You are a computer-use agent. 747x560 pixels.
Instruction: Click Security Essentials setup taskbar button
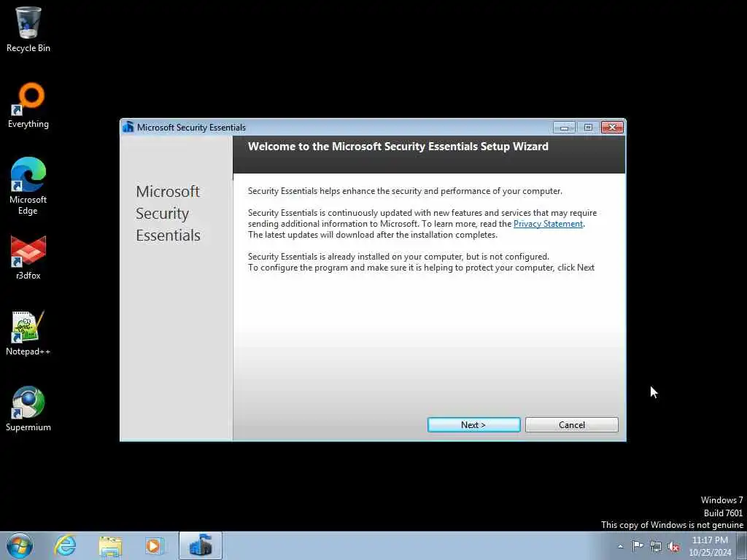(201, 545)
